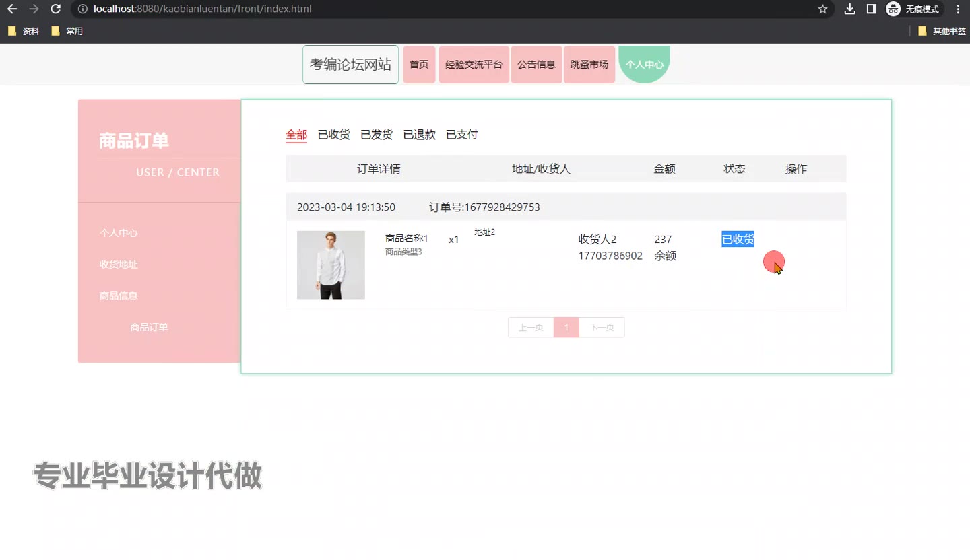Open the 跳蚤市场 nav item
Image resolution: width=970 pixels, height=560 pixels.
(x=589, y=65)
